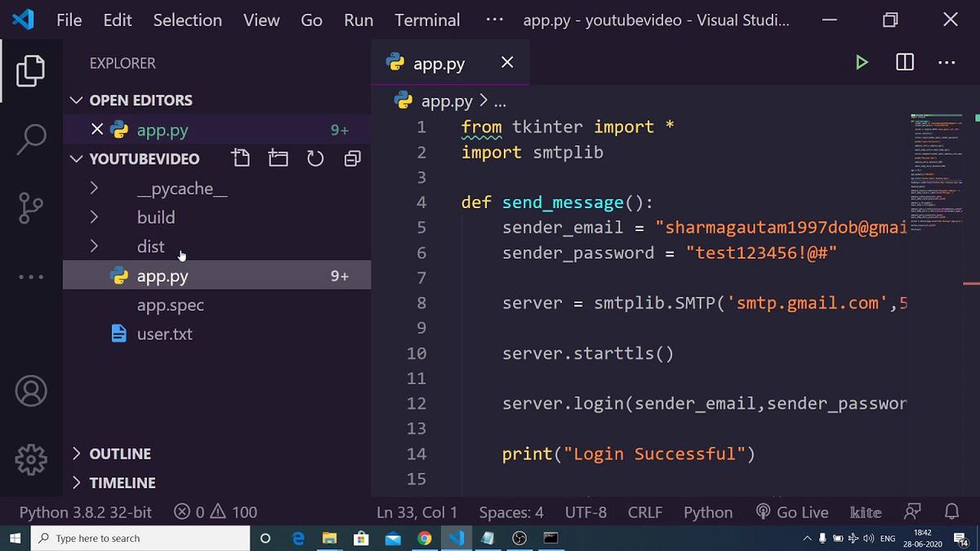Click Spaces: 4 indent setting
This screenshot has width=980, height=551.
(511, 512)
